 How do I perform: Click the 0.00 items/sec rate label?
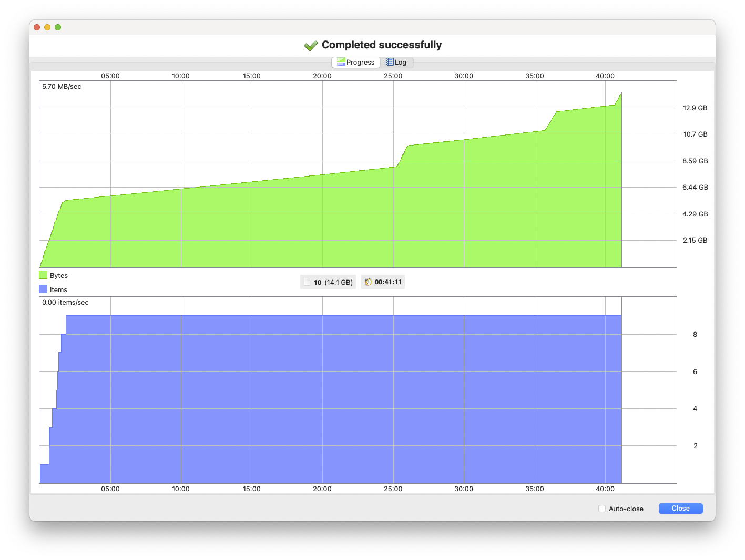coord(65,303)
